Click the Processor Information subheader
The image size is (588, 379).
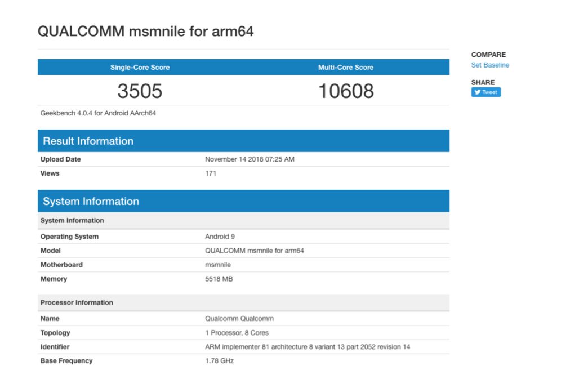click(x=77, y=302)
